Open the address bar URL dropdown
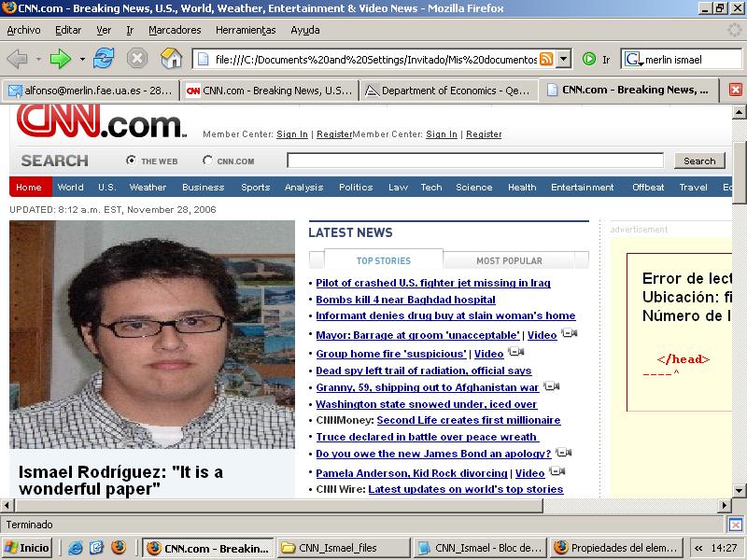747x560 pixels. (564, 59)
